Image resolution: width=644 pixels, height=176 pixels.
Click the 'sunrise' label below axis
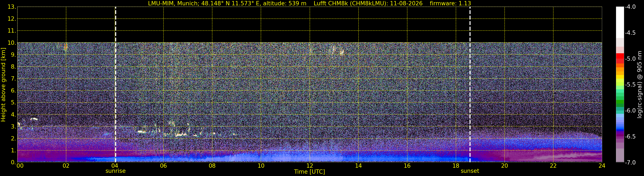tap(116, 171)
